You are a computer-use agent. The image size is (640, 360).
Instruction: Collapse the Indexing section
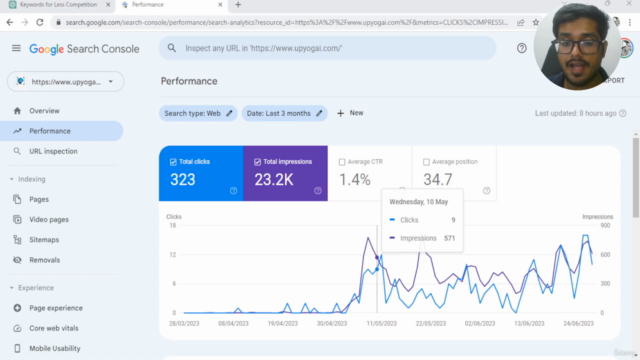point(11,179)
